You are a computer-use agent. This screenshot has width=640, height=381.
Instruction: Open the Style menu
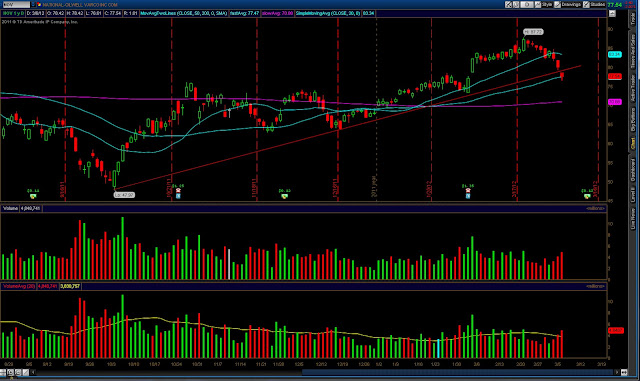coord(547,4)
